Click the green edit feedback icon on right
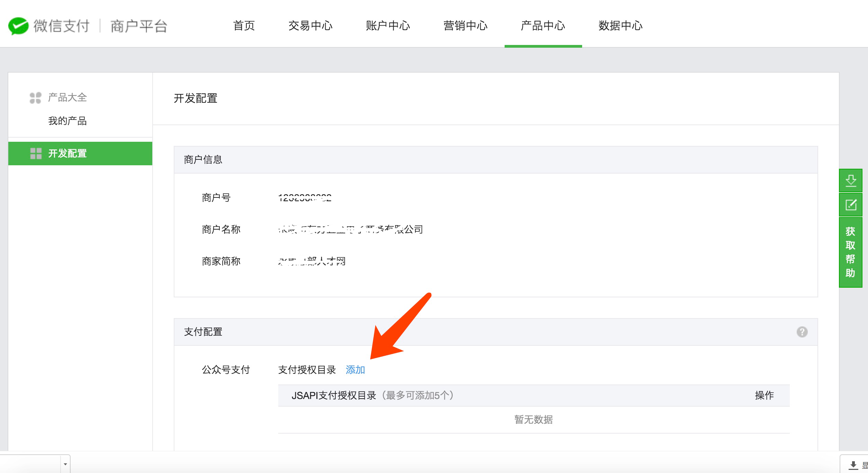This screenshot has height=473, width=868. (x=851, y=205)
